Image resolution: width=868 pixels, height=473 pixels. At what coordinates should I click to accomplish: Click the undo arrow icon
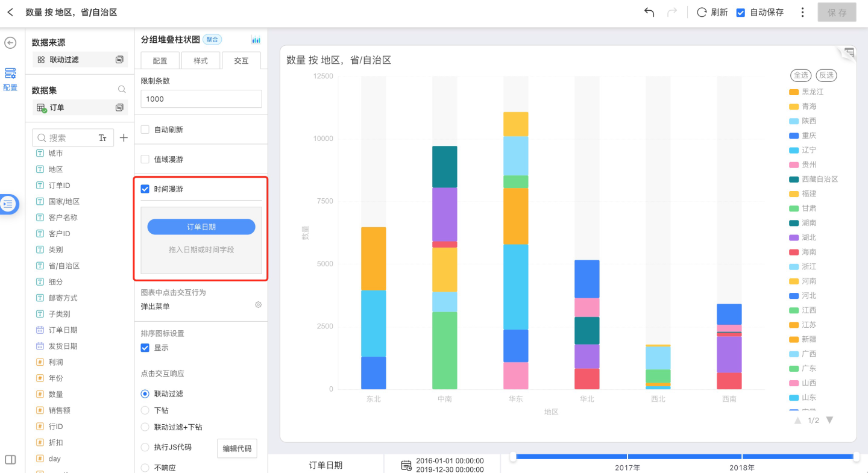point(649,12)
